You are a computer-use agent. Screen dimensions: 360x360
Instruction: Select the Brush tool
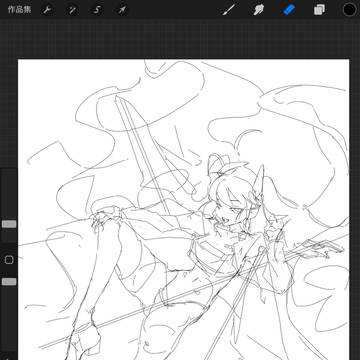click(x=229, y=10)
